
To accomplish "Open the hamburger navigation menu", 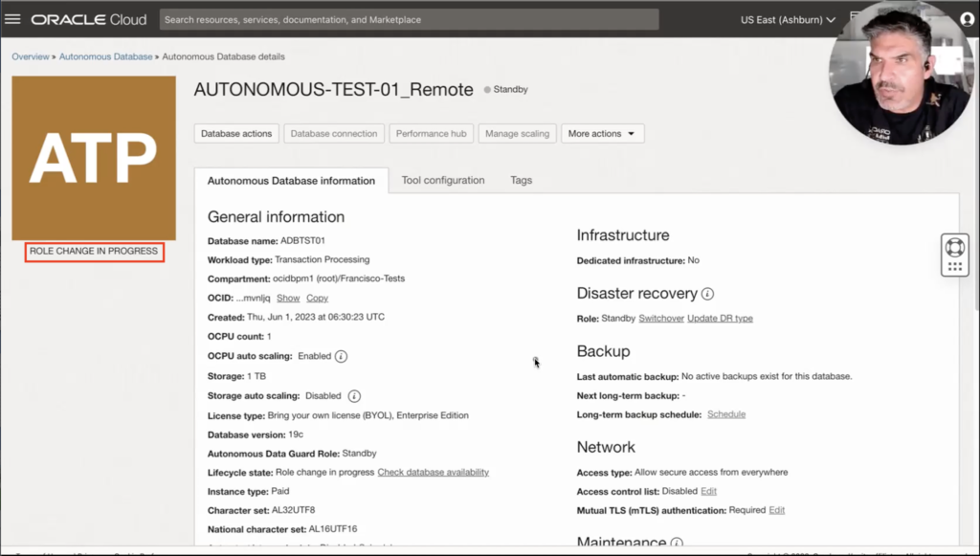I will tap(13, 19).
